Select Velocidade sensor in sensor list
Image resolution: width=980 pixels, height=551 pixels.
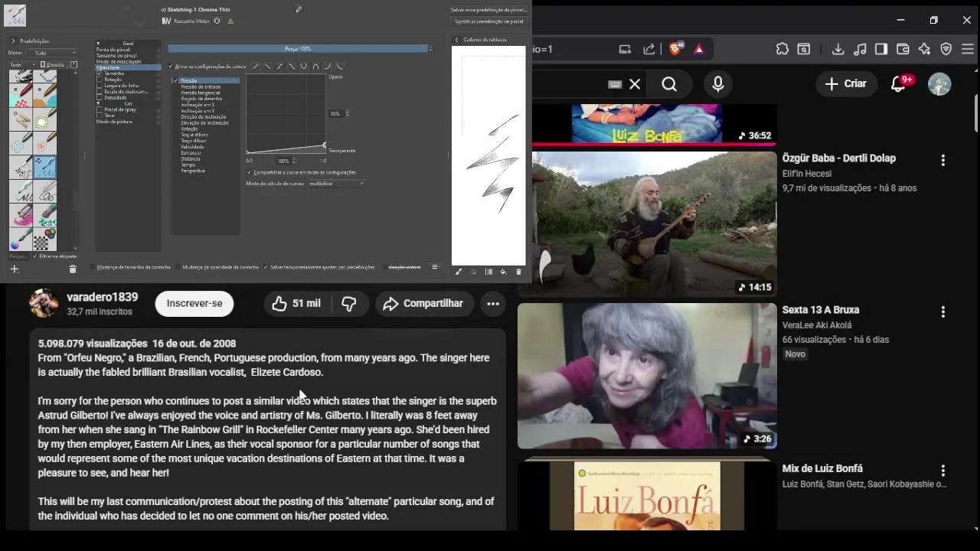coord(192,147)
